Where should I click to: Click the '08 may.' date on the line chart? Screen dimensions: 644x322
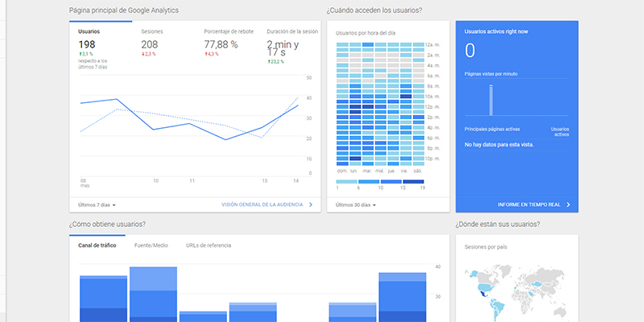(85, 184)
